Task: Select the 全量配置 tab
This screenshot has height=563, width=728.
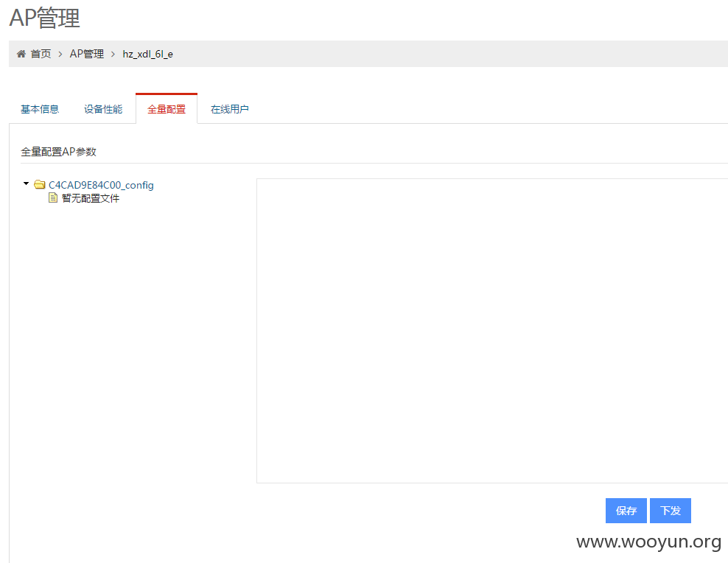Action: click(167, 109)
